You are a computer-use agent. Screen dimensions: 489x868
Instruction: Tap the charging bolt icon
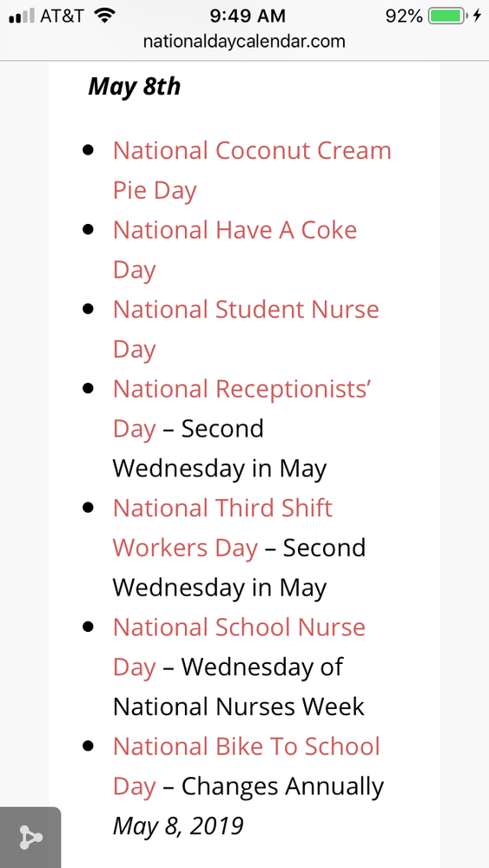pos(477,16)
